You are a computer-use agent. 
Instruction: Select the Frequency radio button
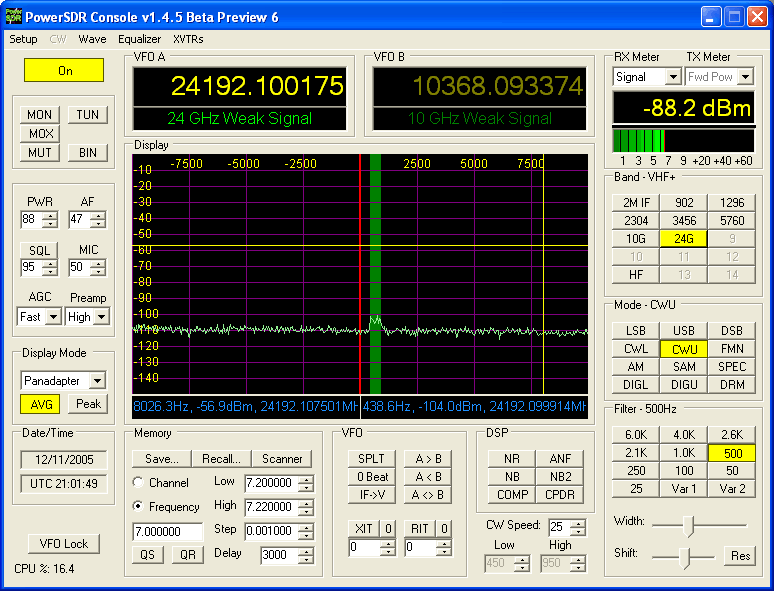138,506
